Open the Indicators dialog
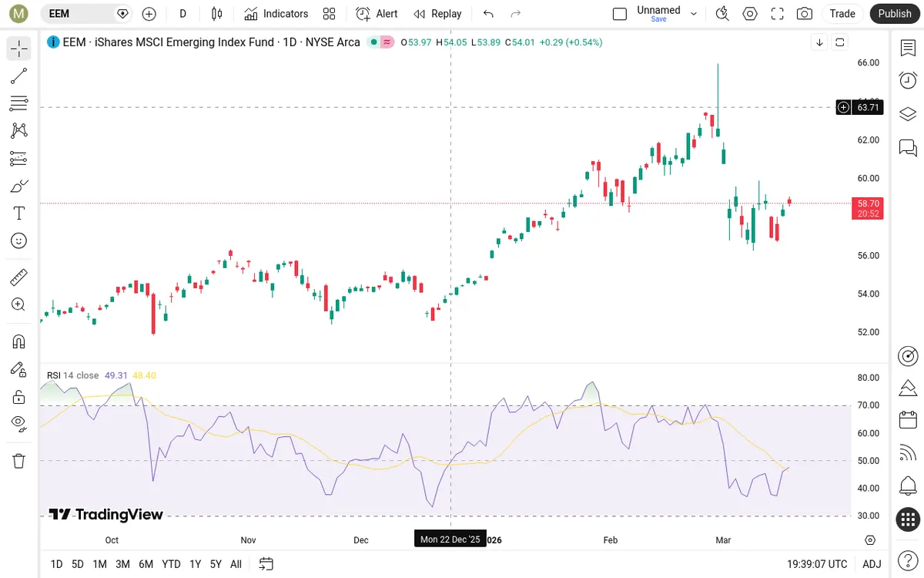This screenshot has width=924, height=578. pos(276,13)
